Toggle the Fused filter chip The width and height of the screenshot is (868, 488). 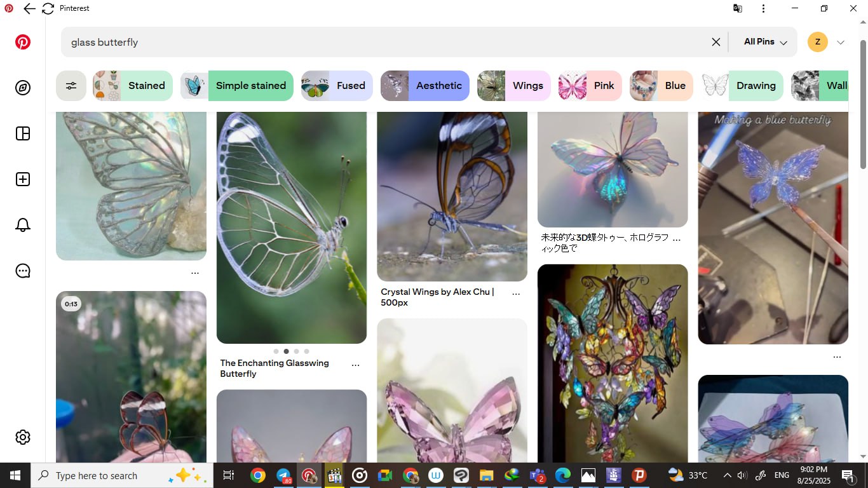(337, 86)
